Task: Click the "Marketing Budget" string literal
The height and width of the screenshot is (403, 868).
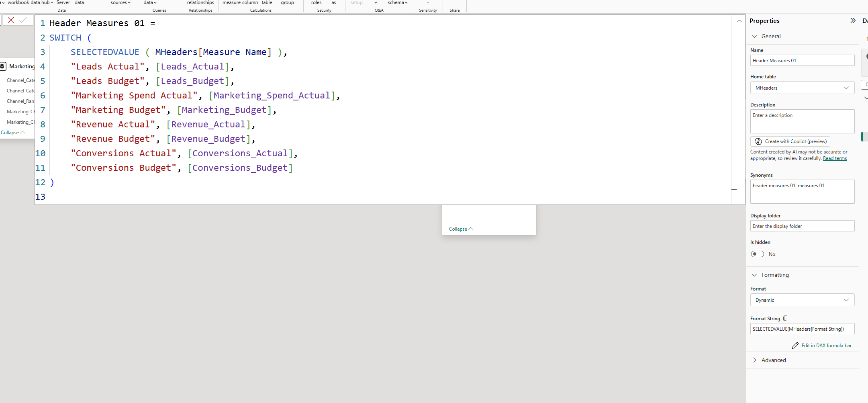Action: point(118,110)
